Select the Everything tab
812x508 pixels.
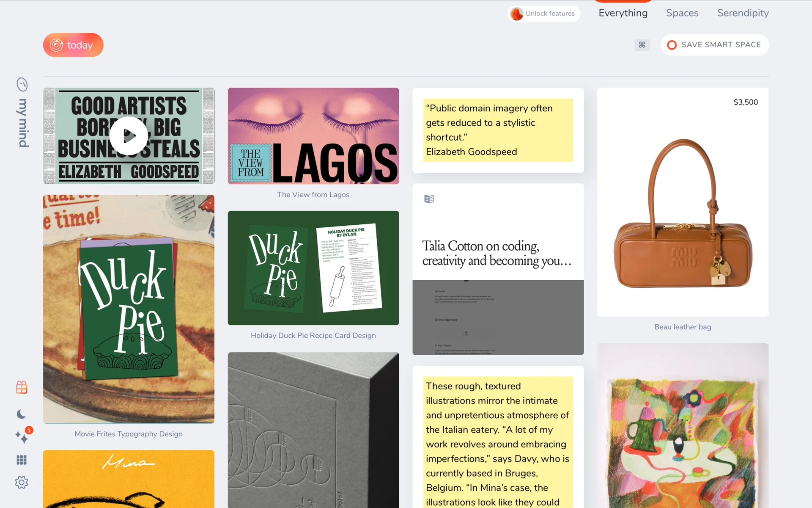click(623, 13)
